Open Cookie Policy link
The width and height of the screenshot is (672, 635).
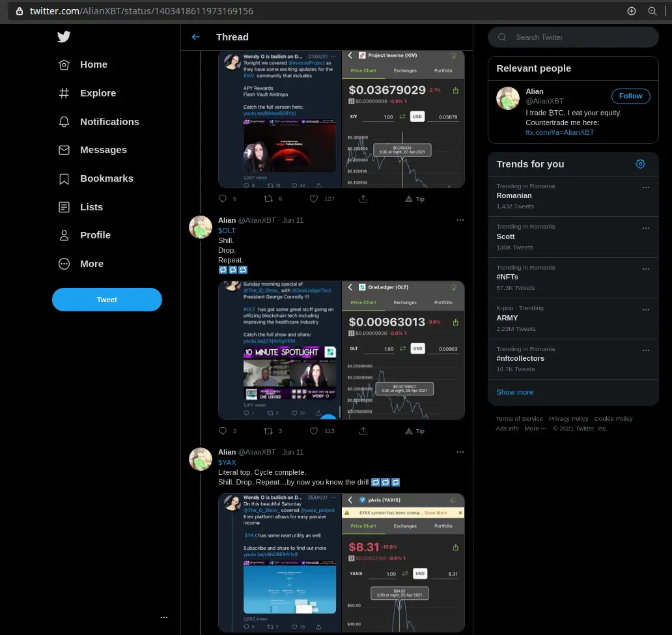[x=613, y=419]
